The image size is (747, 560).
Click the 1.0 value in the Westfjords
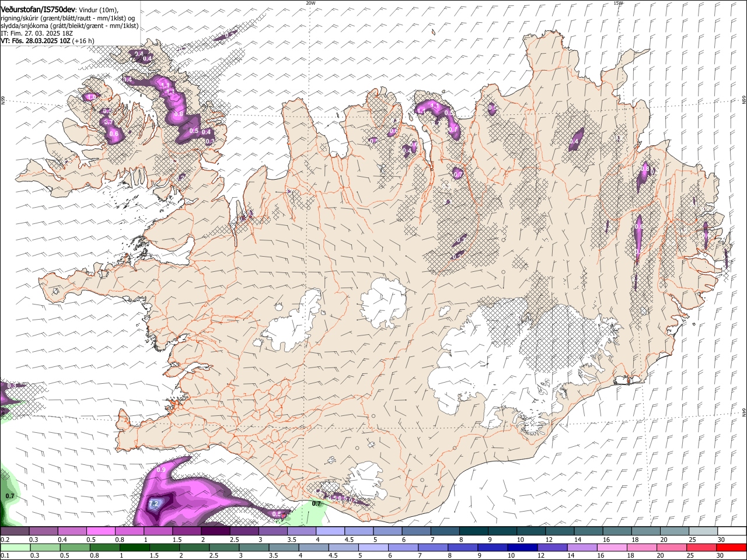90,97
